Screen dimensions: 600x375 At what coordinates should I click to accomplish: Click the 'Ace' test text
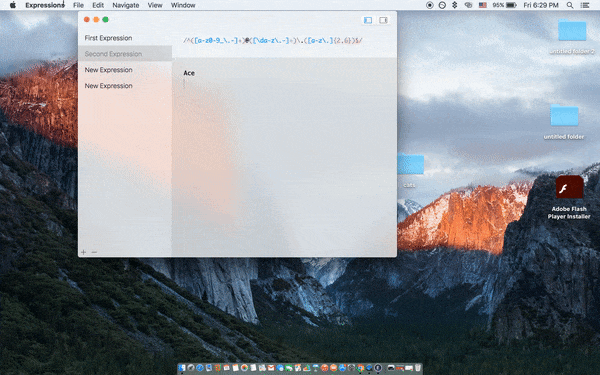pyautogui.click(x=189, y=73)
